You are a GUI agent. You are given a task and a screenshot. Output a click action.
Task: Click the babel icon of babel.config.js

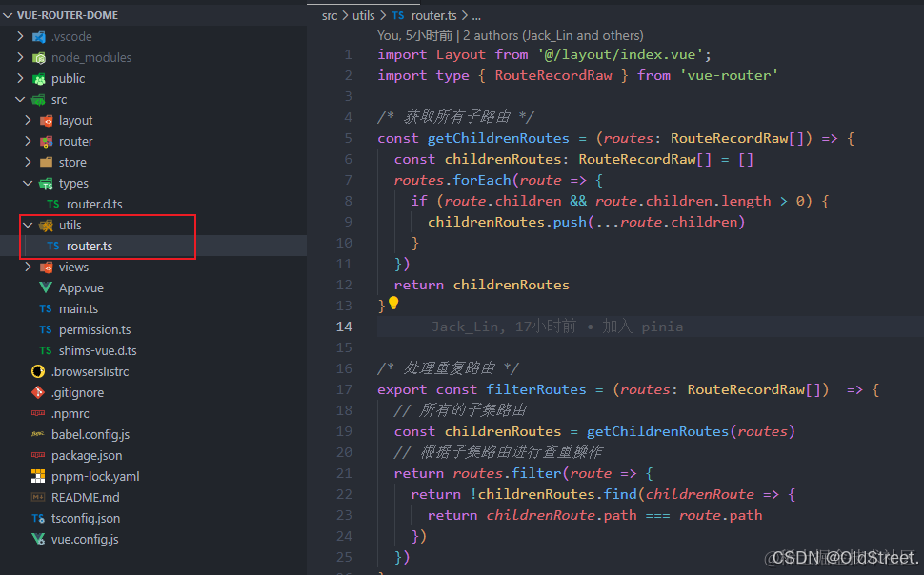tap(38, 434)
